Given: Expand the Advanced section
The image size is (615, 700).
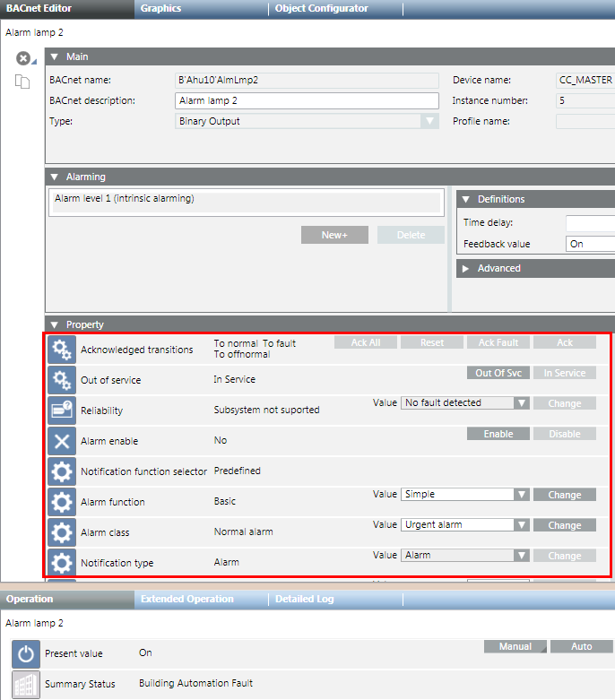Looking at the screenshot, I should coord(465,268).
